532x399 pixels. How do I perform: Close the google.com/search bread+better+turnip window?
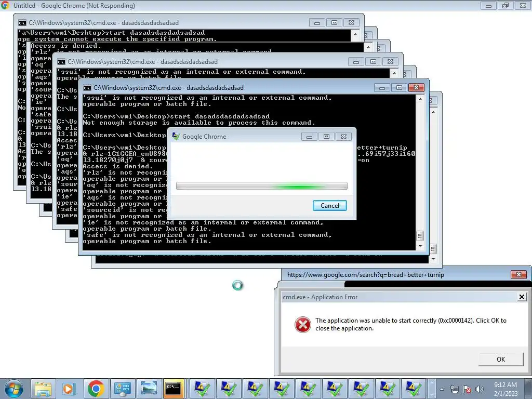click(518, 274)
